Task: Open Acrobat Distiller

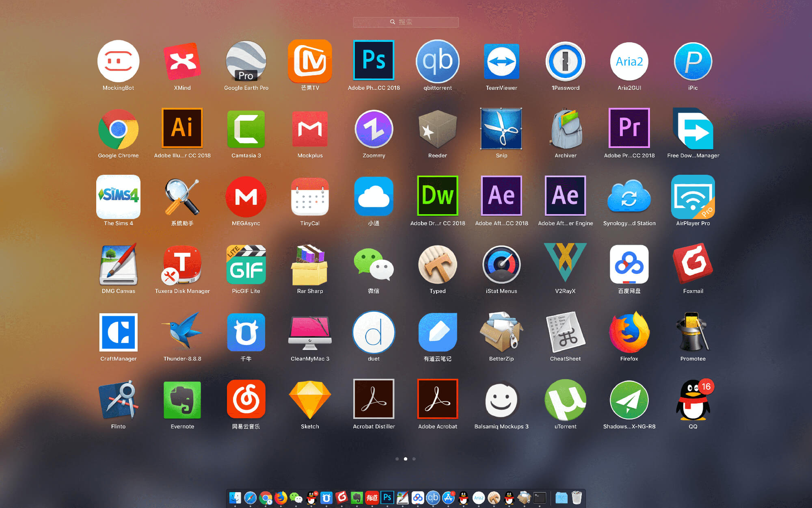Action: [374, 399]
